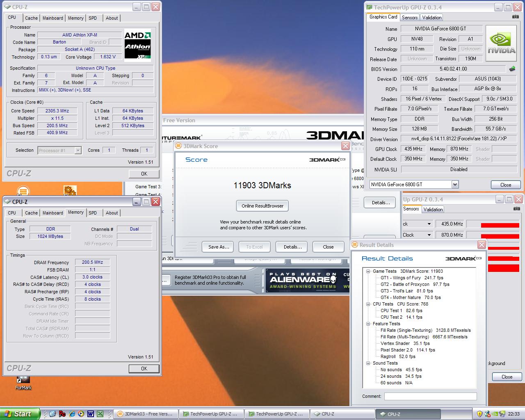
Task: Select the Pixel Shader 2.0 result row
Action: (x=408, y=350)
